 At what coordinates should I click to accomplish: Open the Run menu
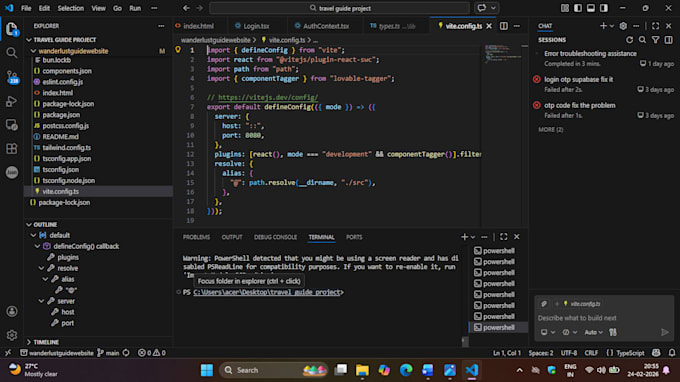click(135, 8)
